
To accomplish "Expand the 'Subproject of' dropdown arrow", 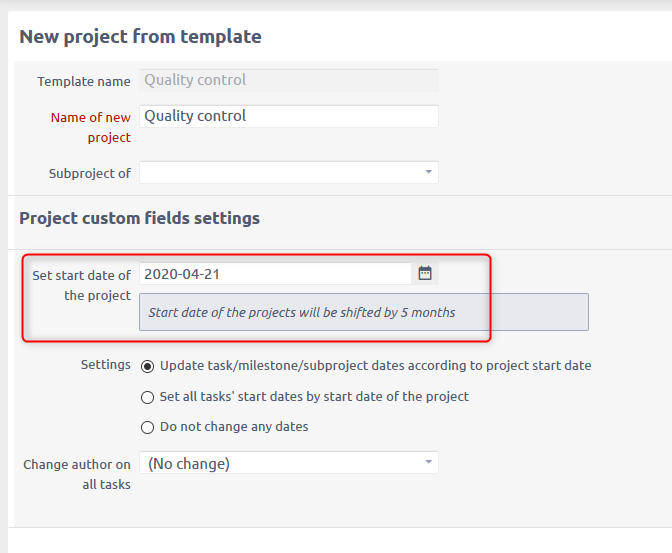I will [428, 173].
